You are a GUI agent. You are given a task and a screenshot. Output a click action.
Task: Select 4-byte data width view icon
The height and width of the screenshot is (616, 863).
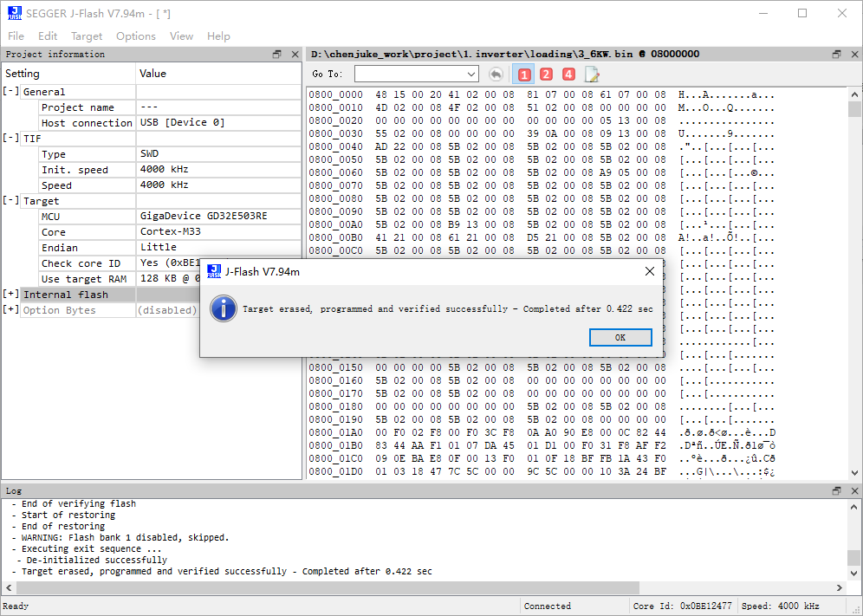[568, 75]
